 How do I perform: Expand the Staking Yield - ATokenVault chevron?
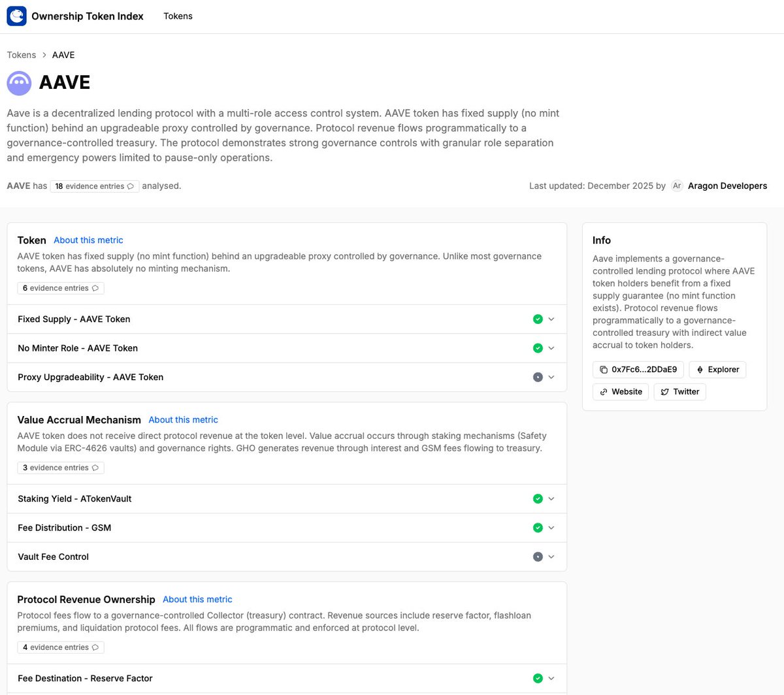coord(551,499)
